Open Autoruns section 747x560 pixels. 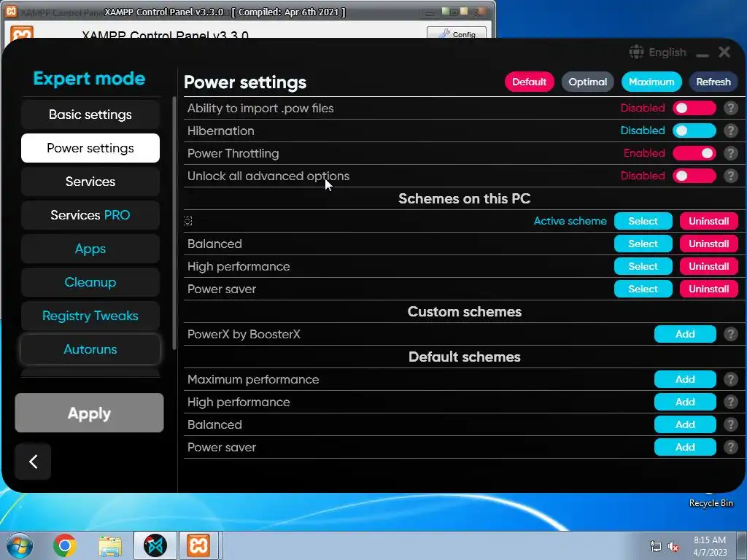90,349
